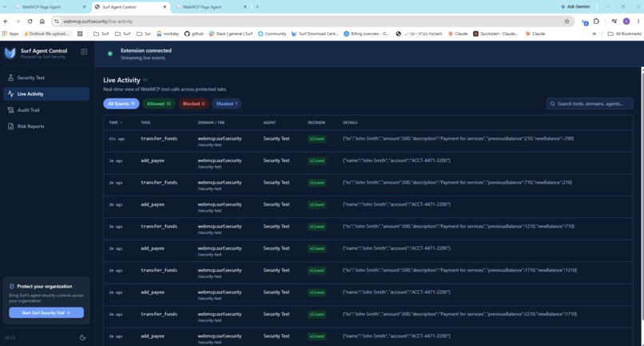The width and height of the screenshot is (644, 346).
Task: Click the Ask Gemini button
Action: (x=575, y=6)
